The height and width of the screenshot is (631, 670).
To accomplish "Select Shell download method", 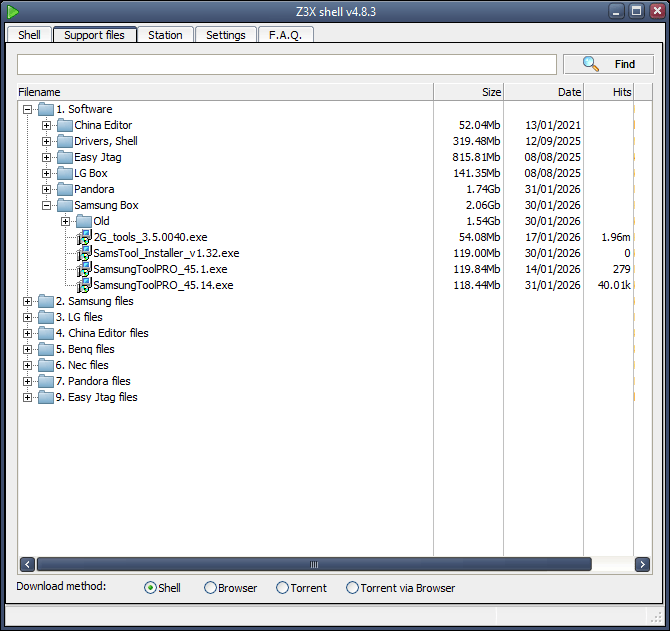I will [x=150, y=588].
